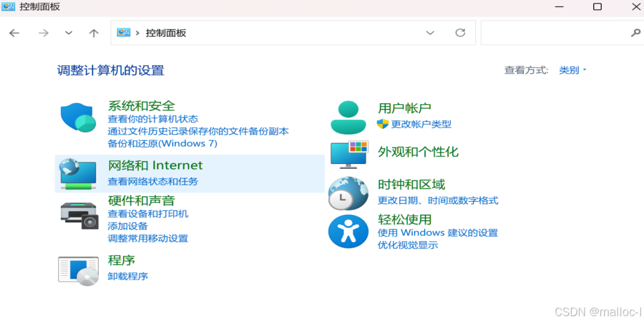
Task: Open the Ease of Access icon
Action: pos(348,231)
